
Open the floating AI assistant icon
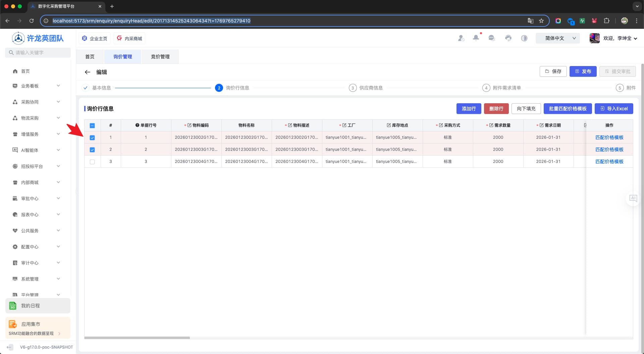tap(633, 198)
